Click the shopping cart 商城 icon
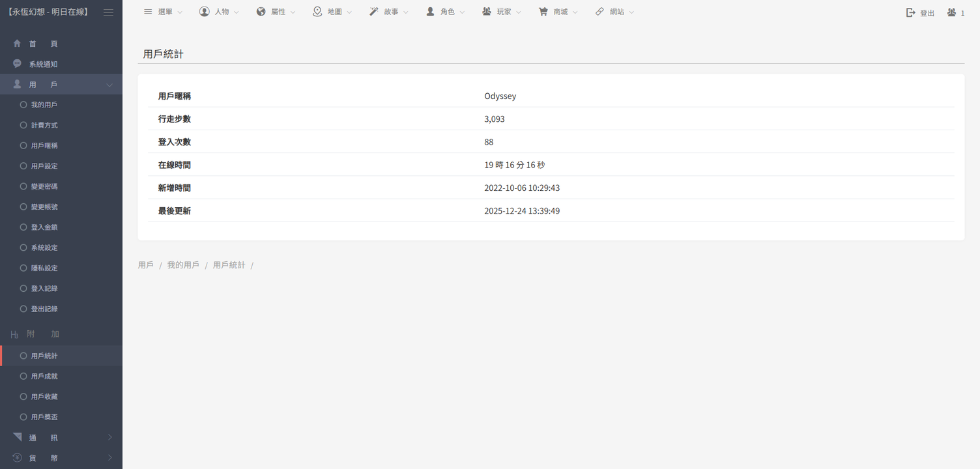Image resolution: width=980 pixels, height=469 pixels. coord(543,12)
